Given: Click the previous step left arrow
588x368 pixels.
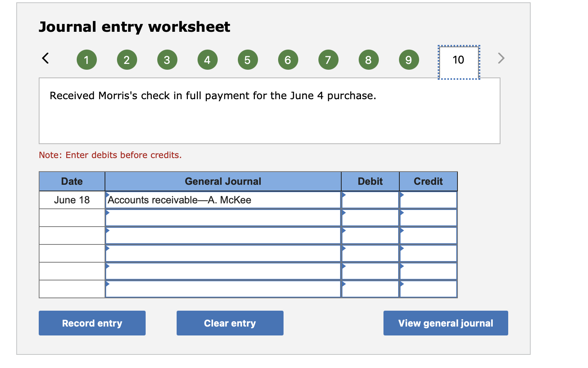Looking at the screenshot, I should (x=45, y=58).
